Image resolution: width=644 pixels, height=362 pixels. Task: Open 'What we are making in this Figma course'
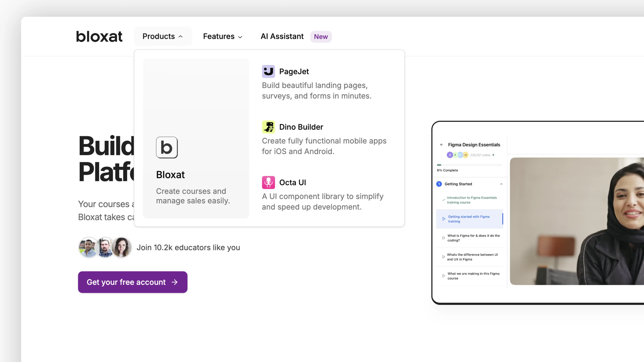pyautogui.click(x=473, y=276)
